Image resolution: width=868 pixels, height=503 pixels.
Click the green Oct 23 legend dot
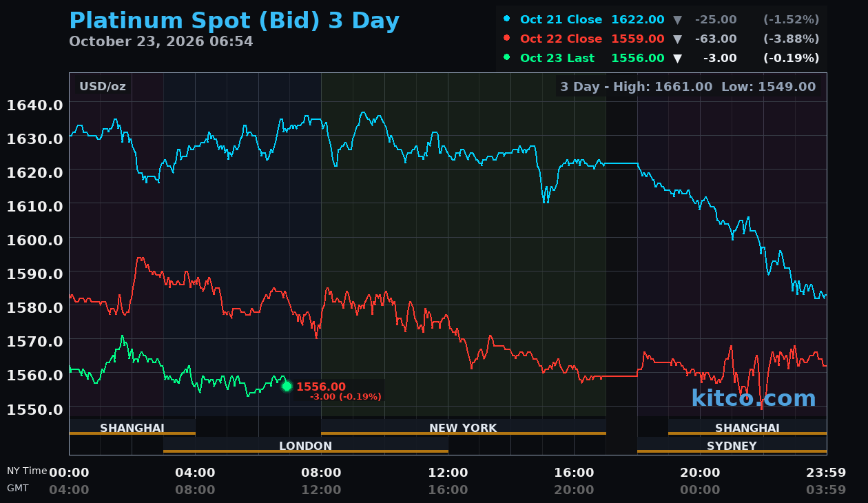507,57
